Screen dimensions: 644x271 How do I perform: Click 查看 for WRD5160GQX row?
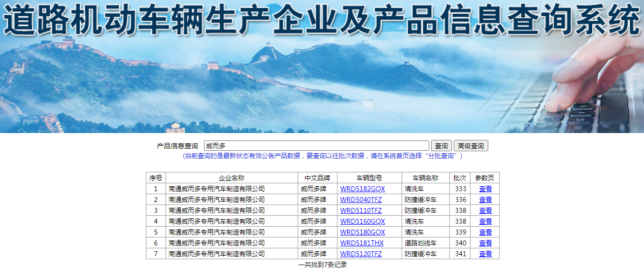[485, 221]
